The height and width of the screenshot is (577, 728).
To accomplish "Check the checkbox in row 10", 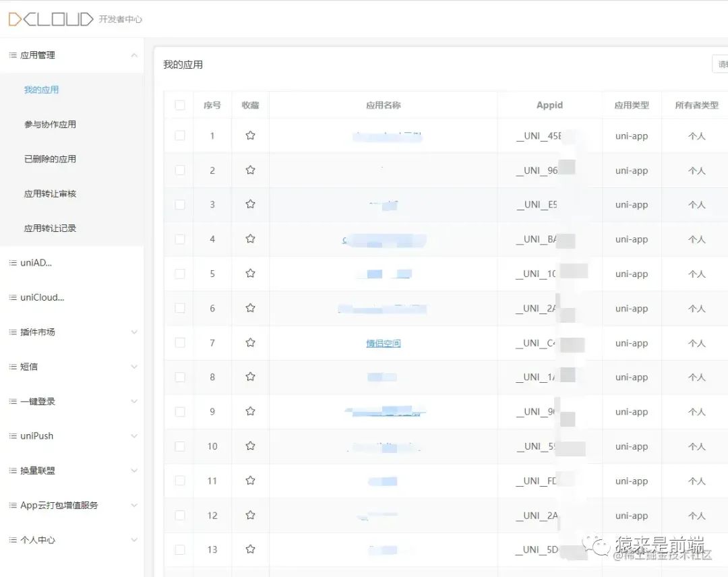I will [180, 446].
